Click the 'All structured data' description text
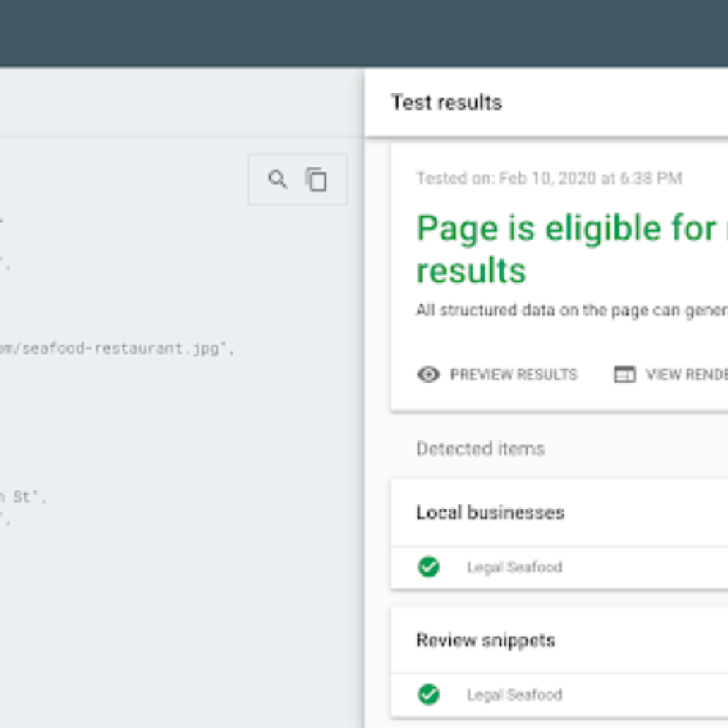 pos(571,310)
